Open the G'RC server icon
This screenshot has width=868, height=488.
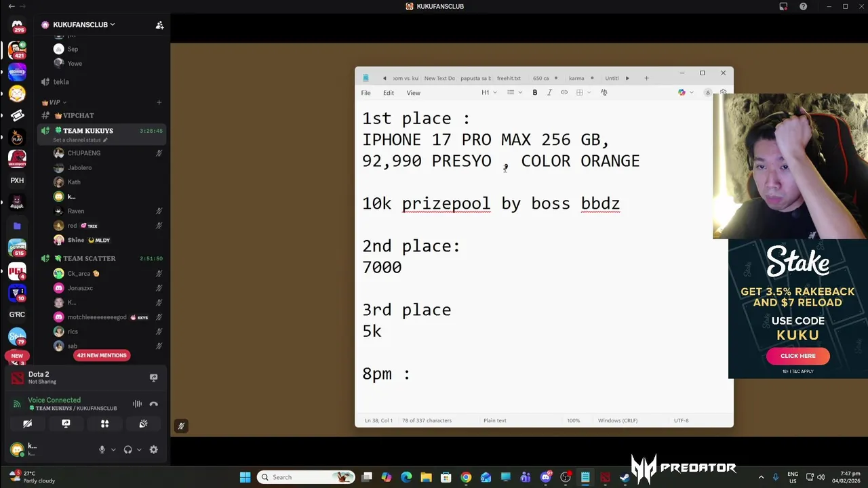point(17,314)
